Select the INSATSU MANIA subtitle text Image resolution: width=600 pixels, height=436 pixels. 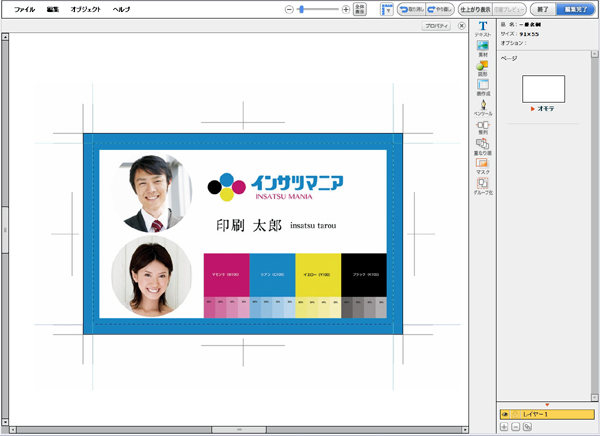[x=284, y=197]
